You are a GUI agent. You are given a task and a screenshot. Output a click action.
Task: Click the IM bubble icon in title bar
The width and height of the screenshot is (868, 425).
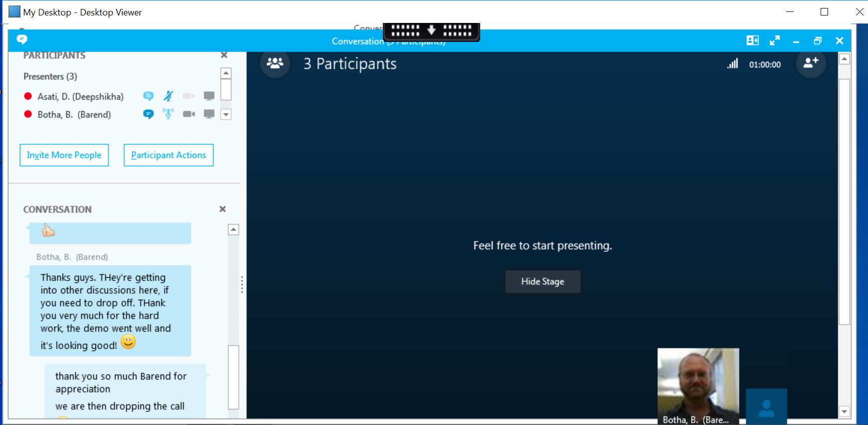(22, 39)
